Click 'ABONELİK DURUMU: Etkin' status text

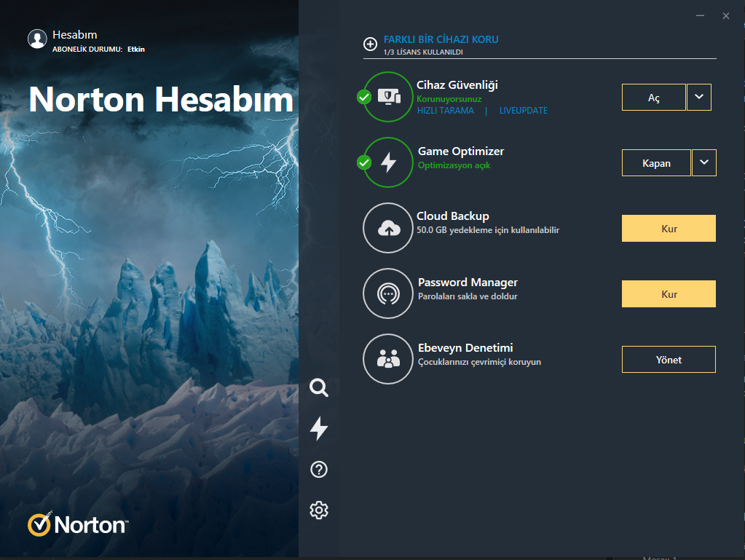98,50
